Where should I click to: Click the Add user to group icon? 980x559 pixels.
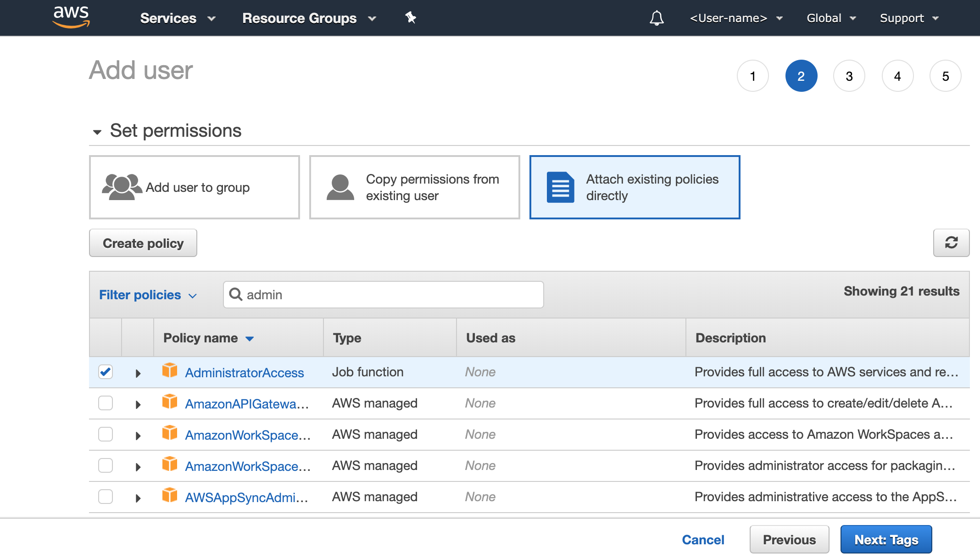tap(122, 187)
